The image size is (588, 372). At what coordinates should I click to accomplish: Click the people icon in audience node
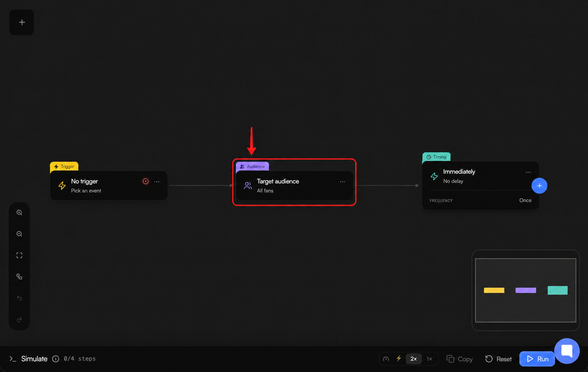click(x=247, y=185)
